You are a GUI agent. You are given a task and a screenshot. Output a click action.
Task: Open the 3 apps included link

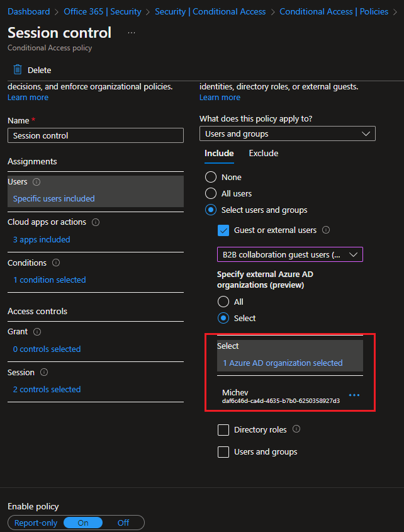[42, 239]
